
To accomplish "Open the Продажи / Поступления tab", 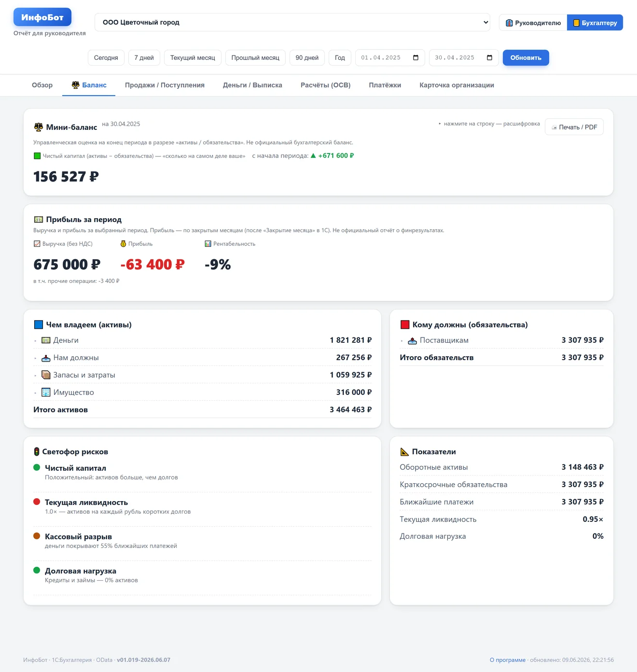I will coord(165,85).
